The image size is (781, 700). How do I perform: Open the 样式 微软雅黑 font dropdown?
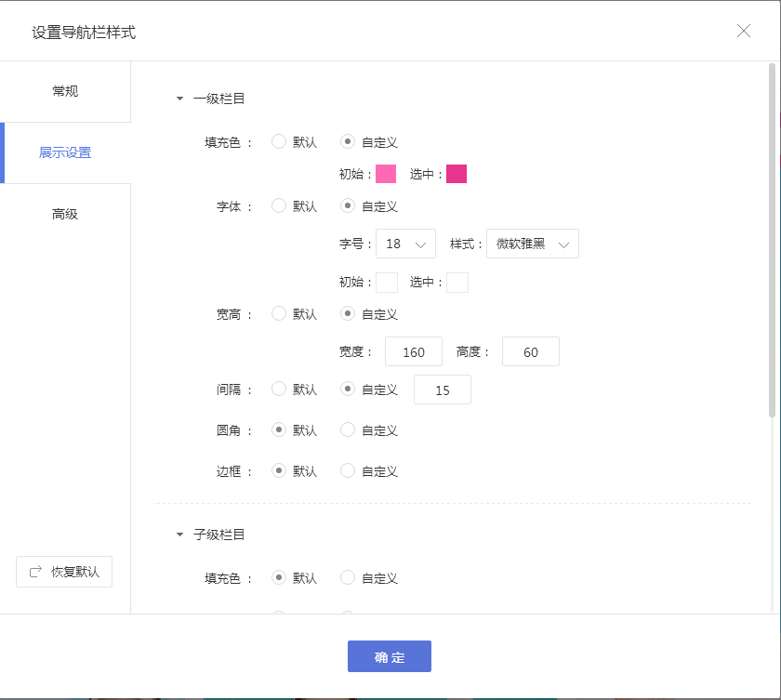[533, 244]
